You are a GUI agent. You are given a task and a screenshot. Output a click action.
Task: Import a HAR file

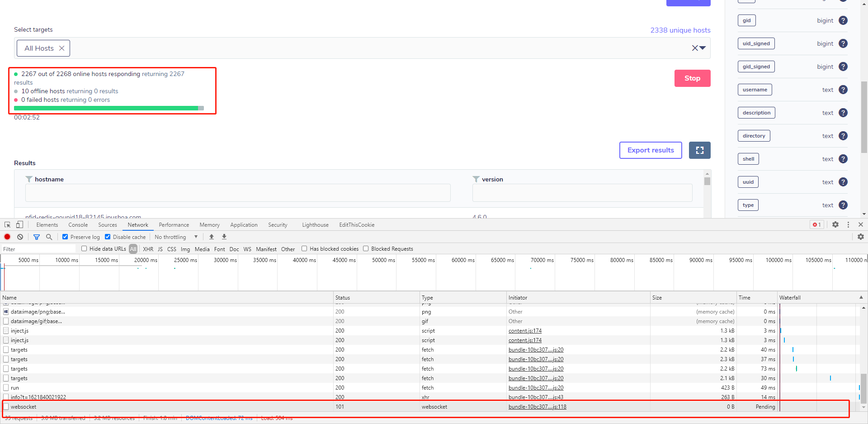click(212, 237)
